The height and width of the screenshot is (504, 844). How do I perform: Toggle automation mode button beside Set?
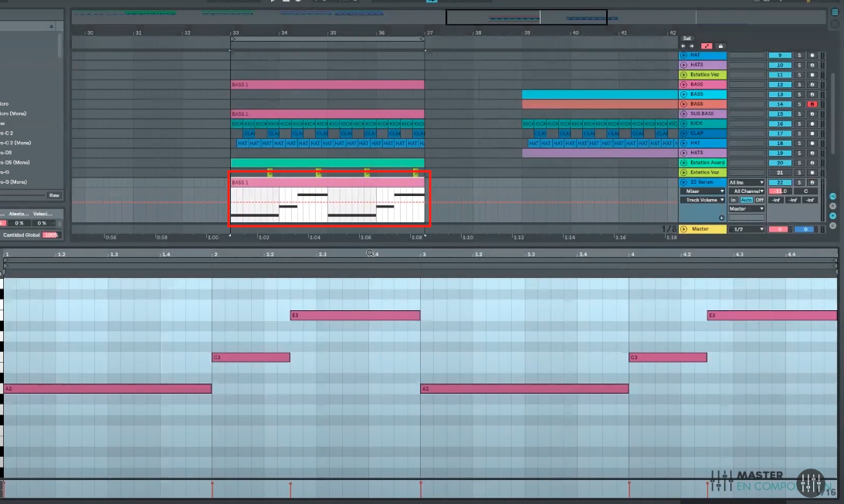click(x=707, y=46)
